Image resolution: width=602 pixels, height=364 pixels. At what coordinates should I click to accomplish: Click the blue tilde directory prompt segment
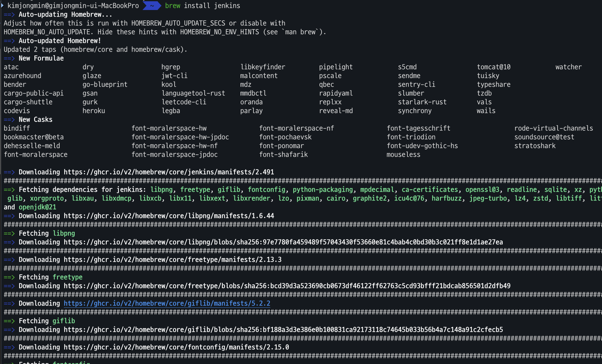[x=152, y=6]
